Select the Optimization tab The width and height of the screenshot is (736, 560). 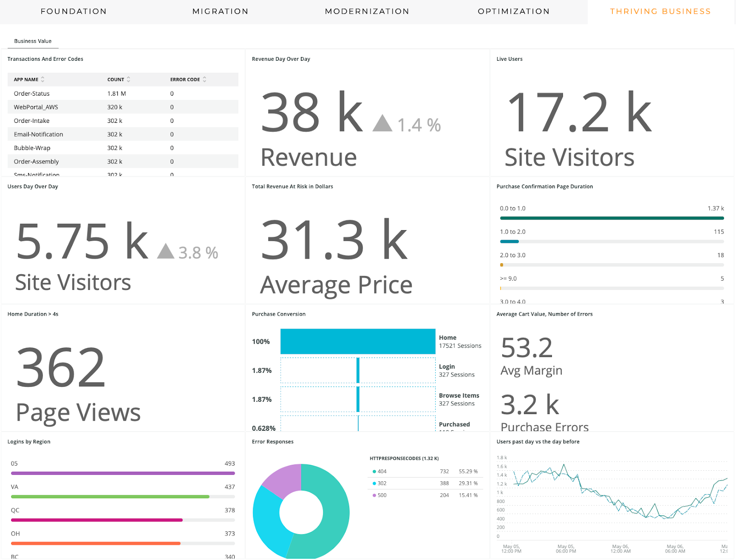pyautogui.click(x=514, y=12)
